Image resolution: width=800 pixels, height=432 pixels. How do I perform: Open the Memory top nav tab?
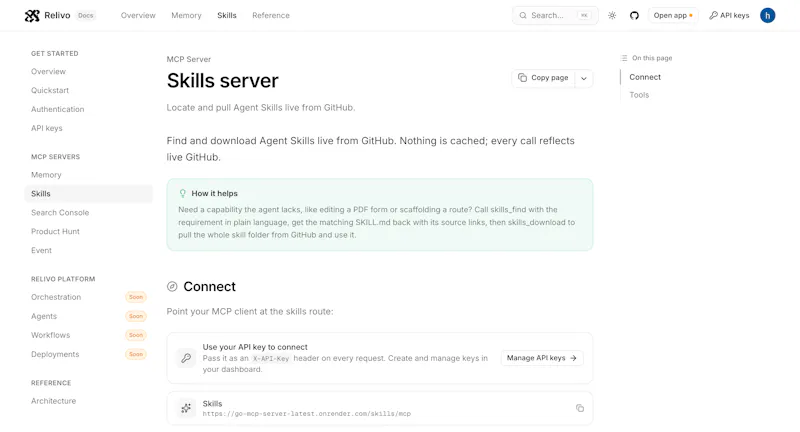(x=186, y=16)
